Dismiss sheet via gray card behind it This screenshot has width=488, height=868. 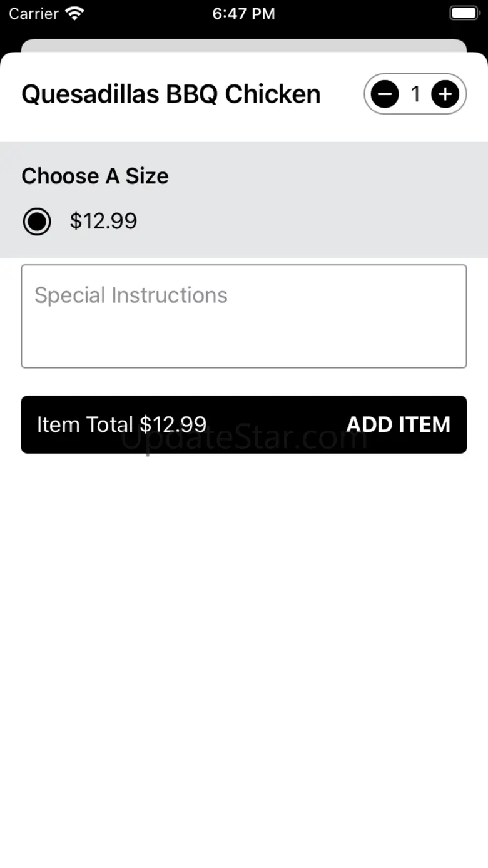pyautogui.click(x=244, y=45)
